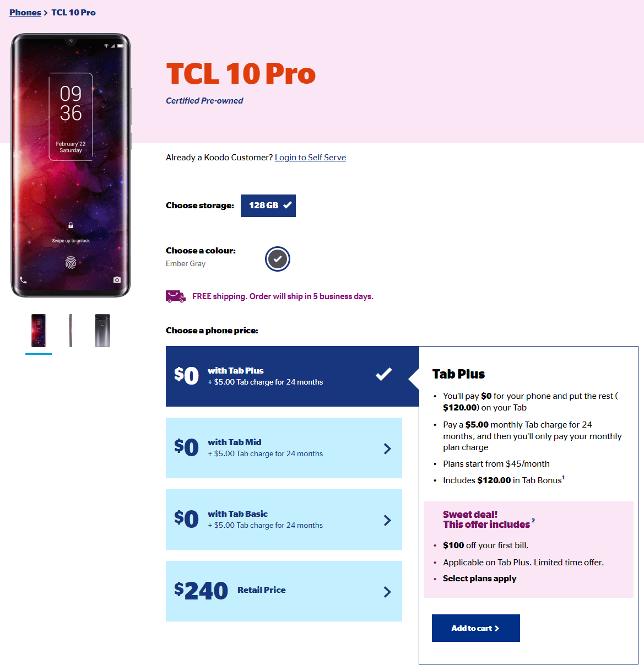Viewport: 644px width, 670px height.
Task: Choose the Ember Gray colour swatch
Action: (278, 259)
